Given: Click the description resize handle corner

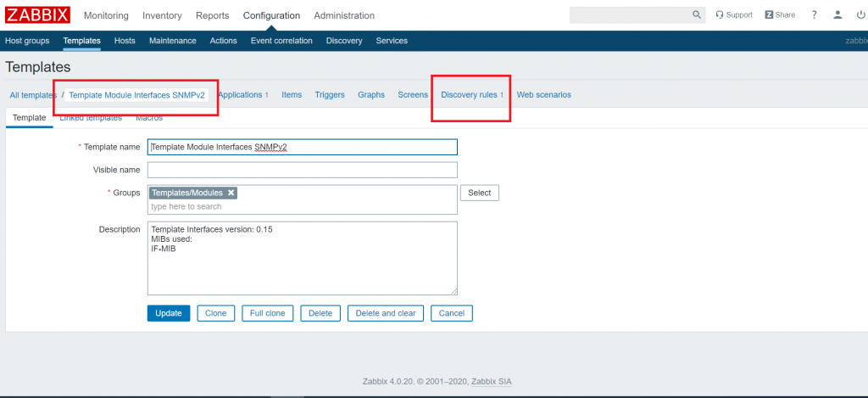Looking at the screenshot, I should pos(454,292).
